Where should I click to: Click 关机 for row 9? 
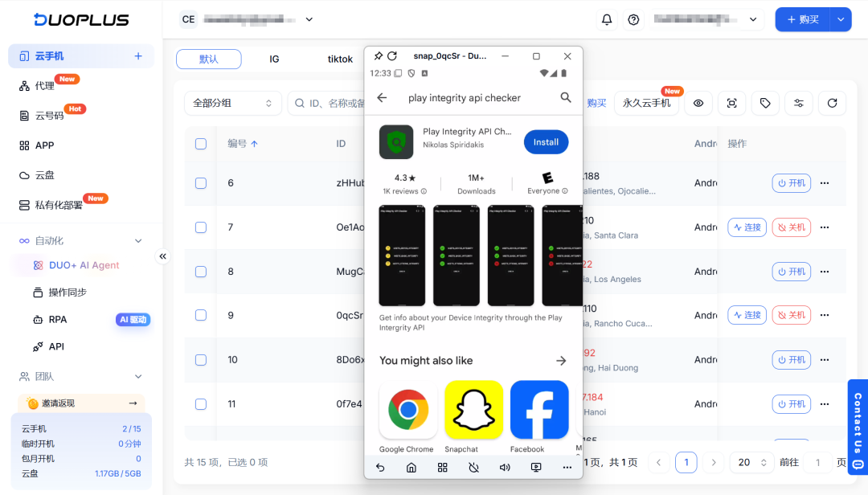click(x=791, y=315)
